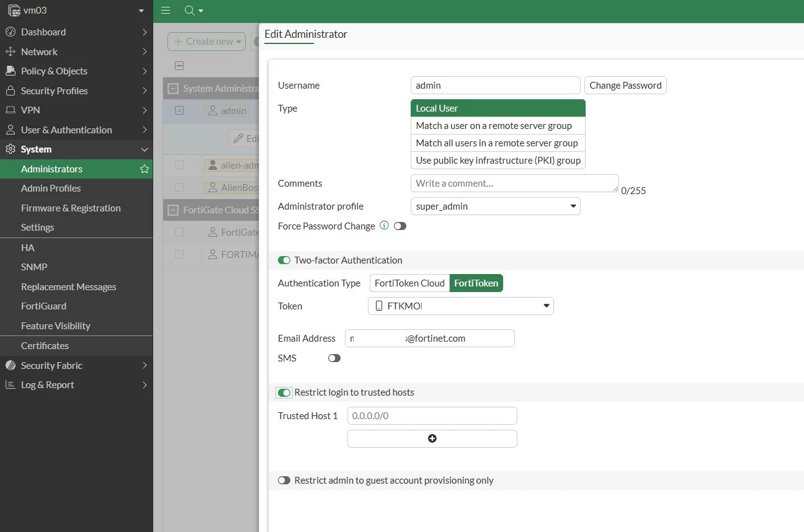The height and width of the screenshot is (532, 804).
Task: Select FortiToken Cloud authentication type
Action: click(409, 283)
